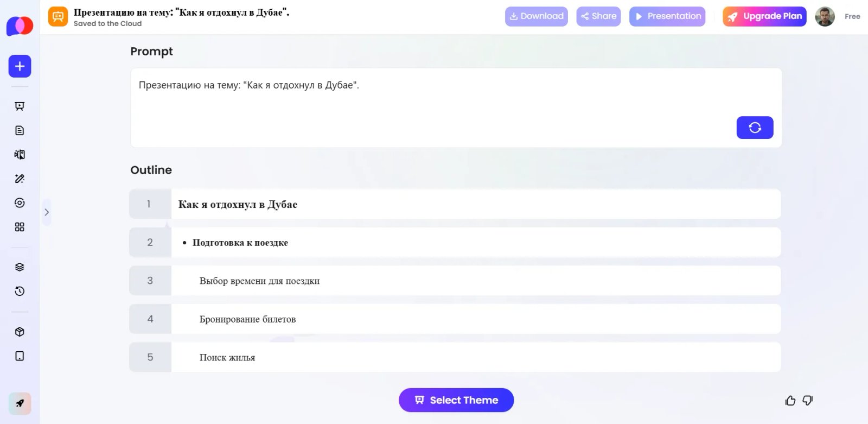Click the thumbs-up feedback icon

click(790, 401)
